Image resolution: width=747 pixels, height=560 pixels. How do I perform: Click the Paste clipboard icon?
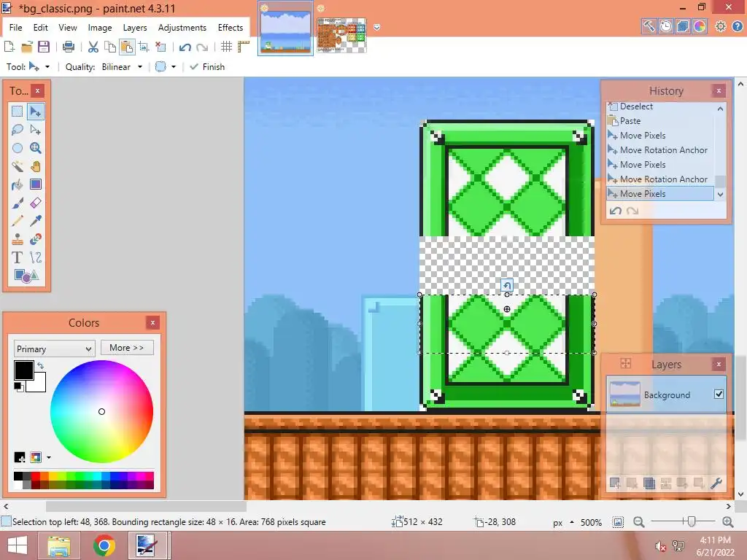(127, 47)
